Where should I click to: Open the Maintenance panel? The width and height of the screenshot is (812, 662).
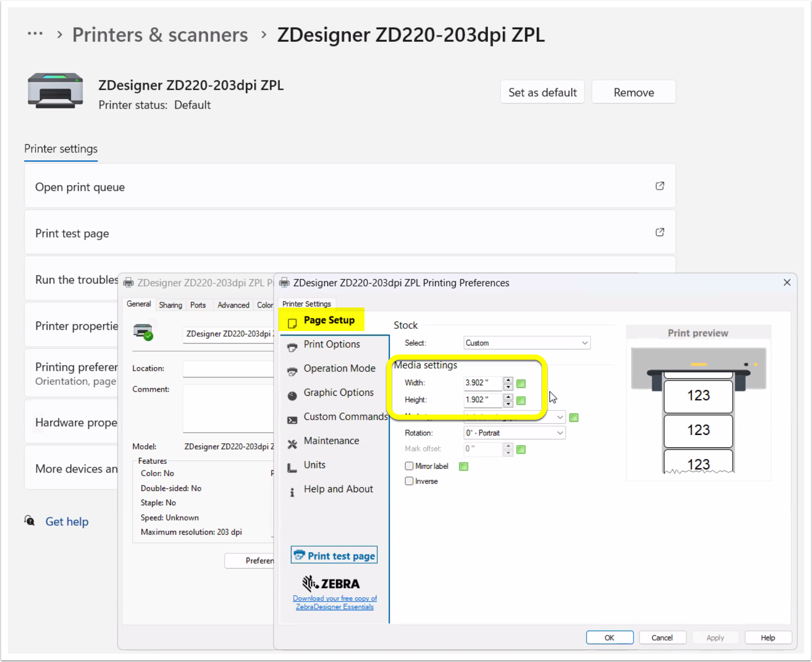click(x=331, y=441)
